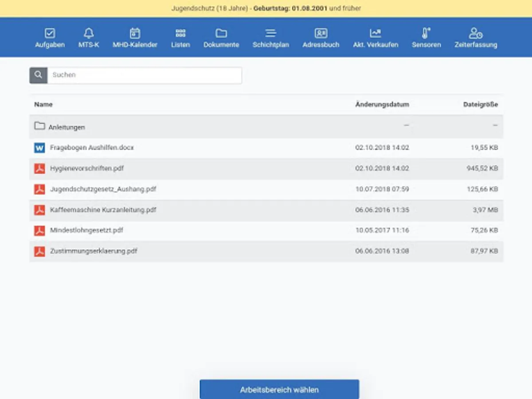Open the Aufgaben checkmark icon
The image size is (532, 399).
pos(50,33)
